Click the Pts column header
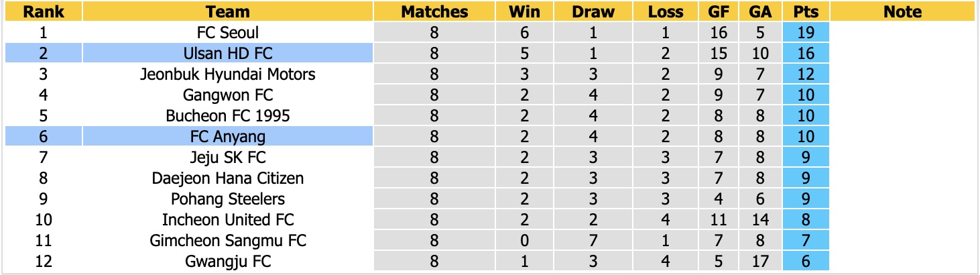 click(806, 11)
